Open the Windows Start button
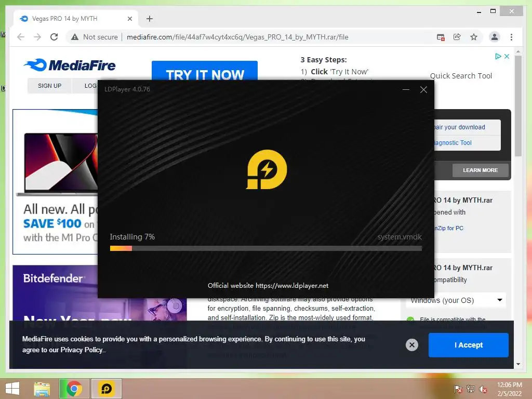 12,389
